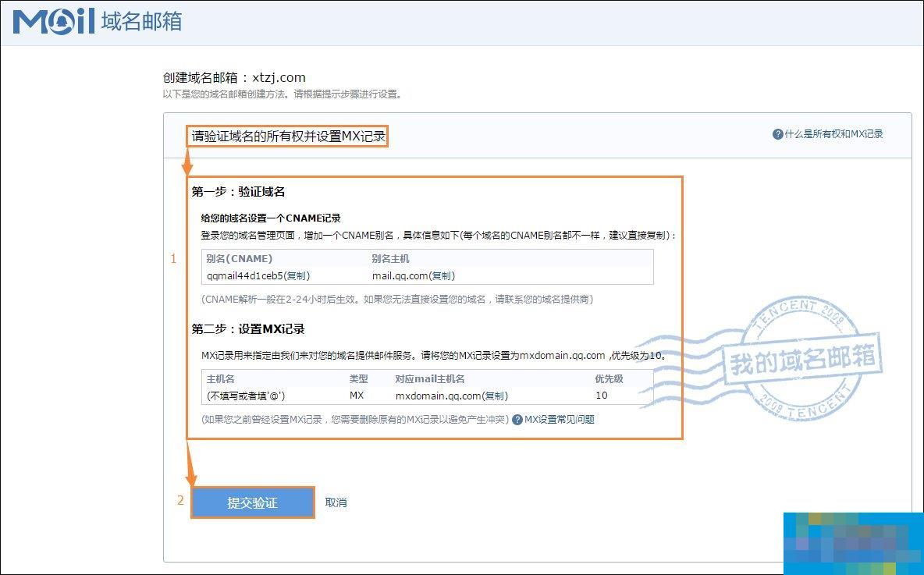This screenshot has height=575, width=924.
Task: Click 取消 to cancel verification
Action: tap(335, 502)
